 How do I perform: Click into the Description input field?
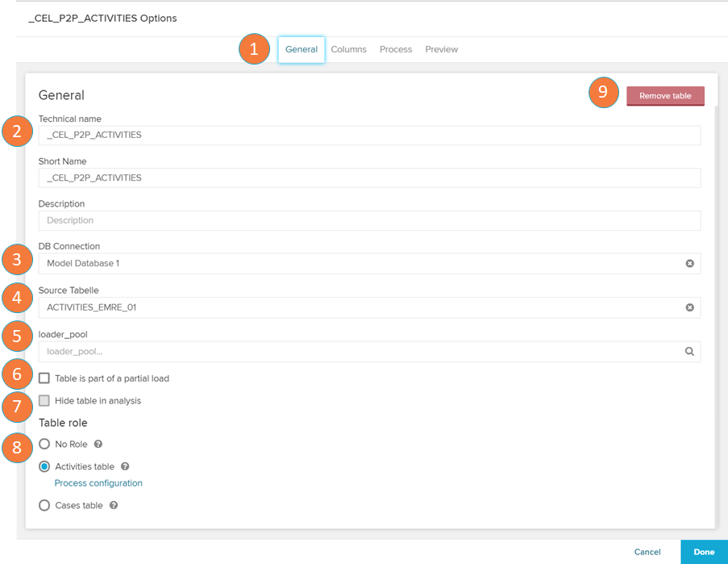pos(368,220)
